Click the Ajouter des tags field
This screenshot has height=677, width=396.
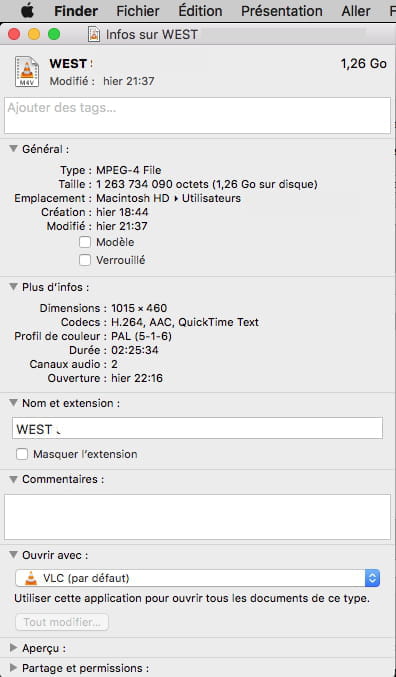click(197, 115)
